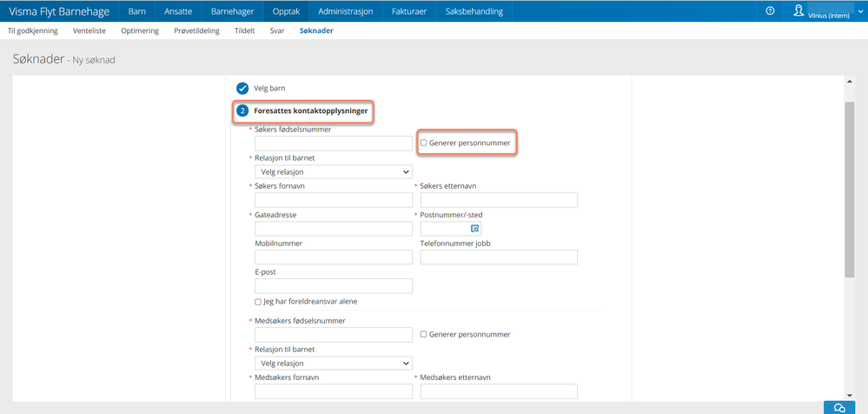Select the Opptak menu
The height and width of the screenshot is (414, 868).
[286, 11]
